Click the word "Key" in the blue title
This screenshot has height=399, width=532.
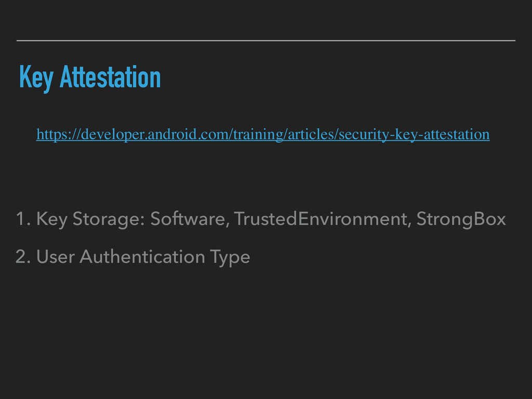[35, 78]
